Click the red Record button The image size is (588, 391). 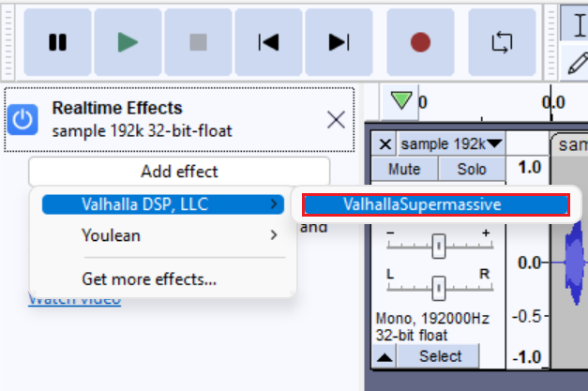pyautogui.click(x=420, y=42)
